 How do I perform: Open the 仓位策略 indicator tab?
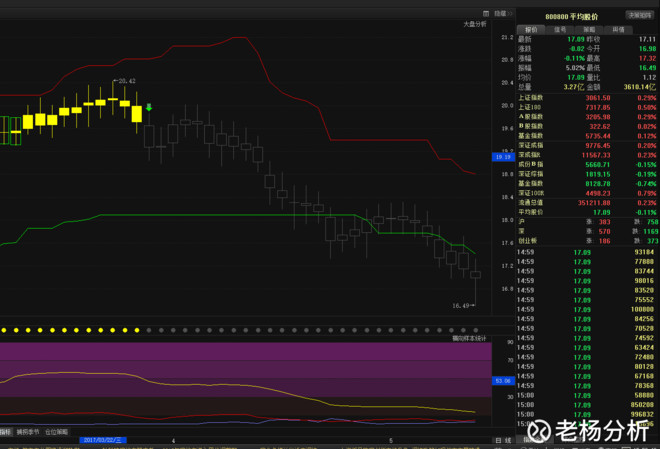tap(56, 432)
